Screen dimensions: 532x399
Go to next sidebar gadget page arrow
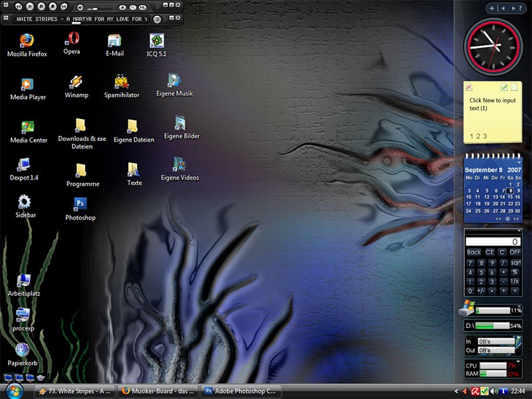coord(513,8)
